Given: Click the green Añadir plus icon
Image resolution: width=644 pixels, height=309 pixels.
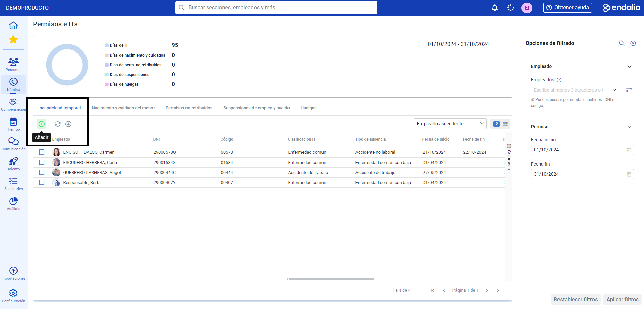Looking at the screenshot, I should pyautogui.click(x=42, y=124).
